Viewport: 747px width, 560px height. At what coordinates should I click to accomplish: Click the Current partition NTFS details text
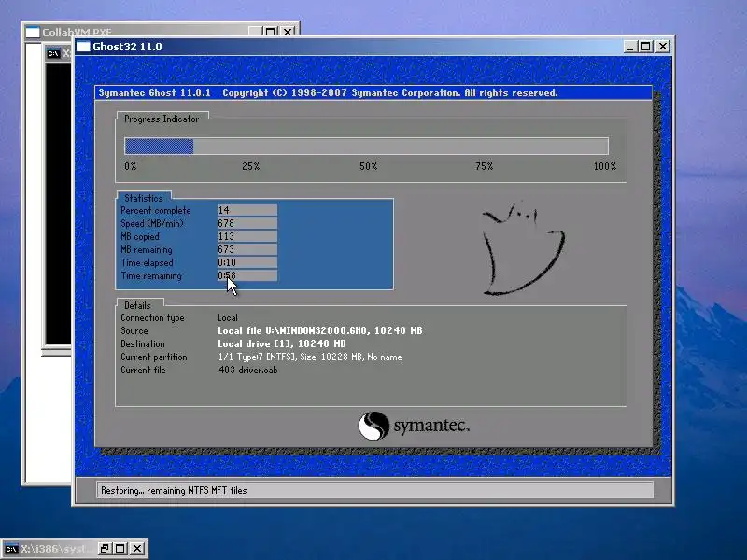(x=310, y=357)
